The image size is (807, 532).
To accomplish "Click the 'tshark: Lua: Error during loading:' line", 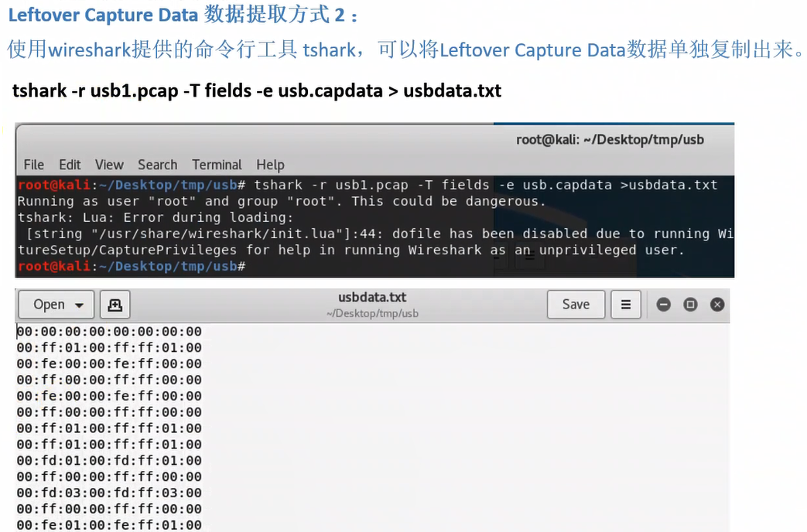I will point(156,217).
